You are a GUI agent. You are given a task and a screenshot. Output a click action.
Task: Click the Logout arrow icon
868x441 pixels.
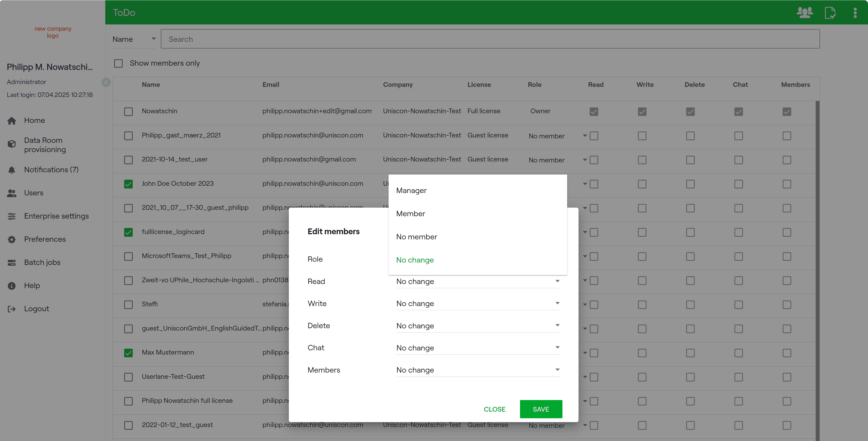point(12,309)
